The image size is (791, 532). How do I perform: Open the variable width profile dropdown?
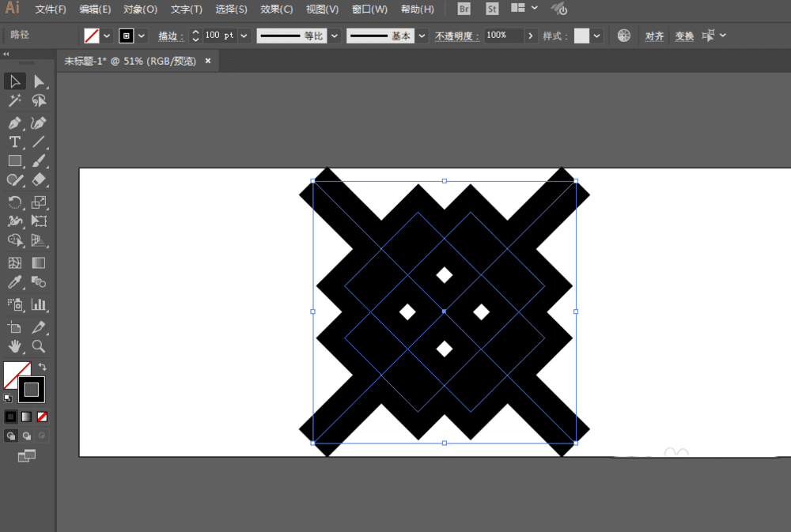tap(335, 36)
